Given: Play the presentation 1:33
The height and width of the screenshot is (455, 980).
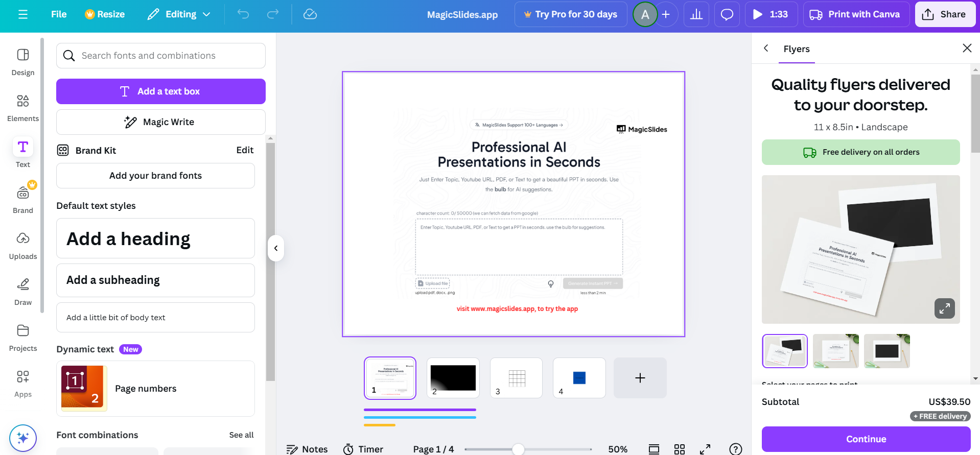Looking at the screenshot, I should point(771,14).
